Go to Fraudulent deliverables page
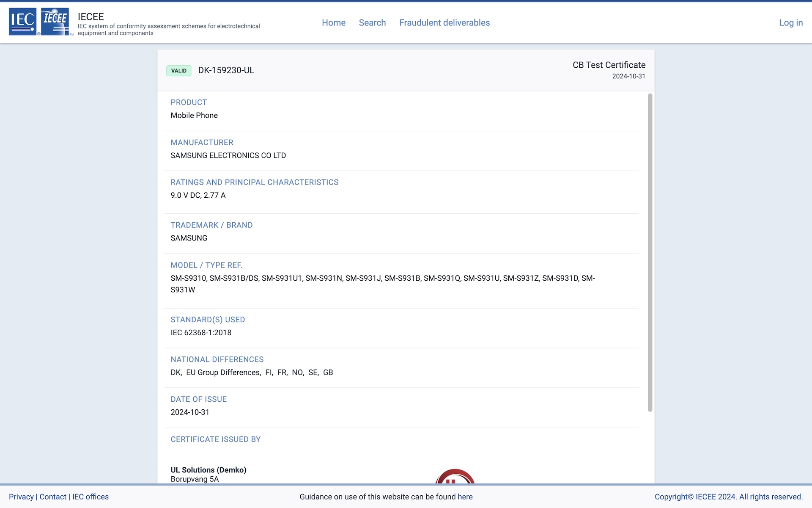The image size is (812, 508). pos(444,23)
